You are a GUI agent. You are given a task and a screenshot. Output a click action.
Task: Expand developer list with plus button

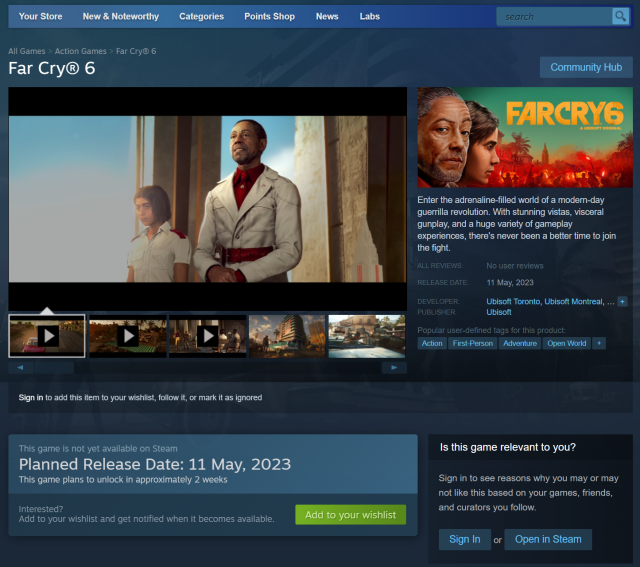622,301
